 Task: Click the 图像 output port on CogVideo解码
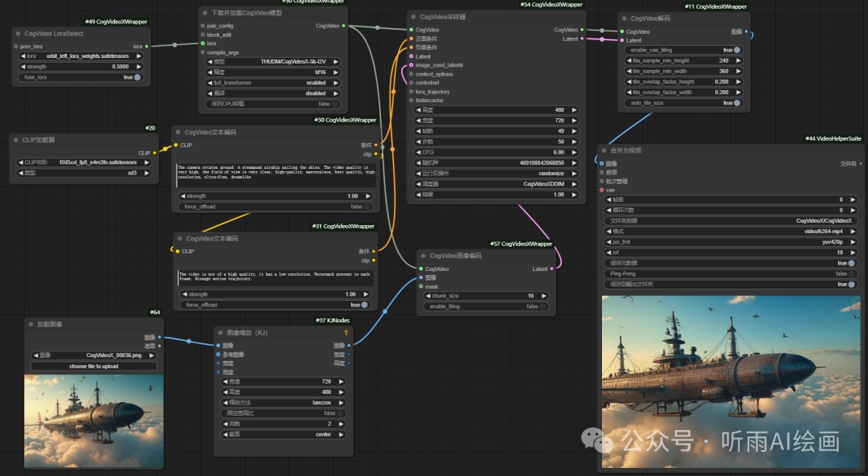pos(746,32)
